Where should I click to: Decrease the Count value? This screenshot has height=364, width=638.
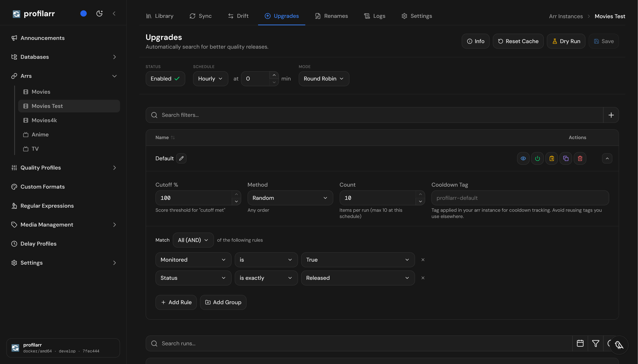420,202
